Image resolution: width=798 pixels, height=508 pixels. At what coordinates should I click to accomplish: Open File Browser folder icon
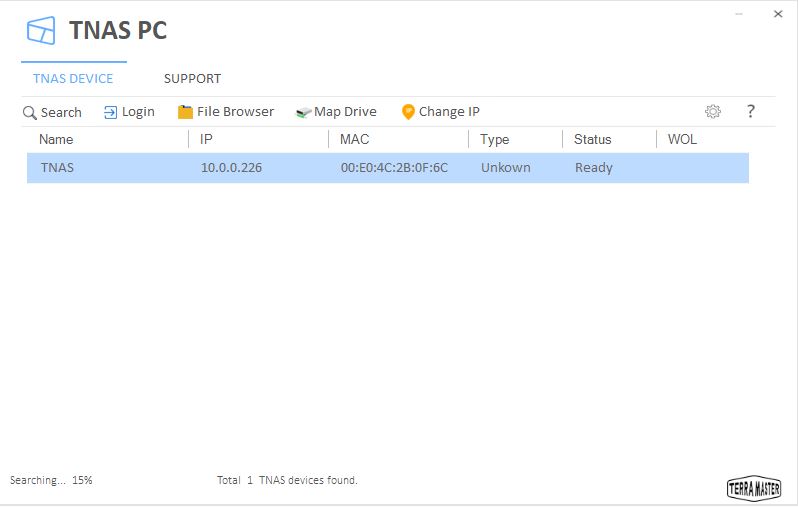[185, 112]
